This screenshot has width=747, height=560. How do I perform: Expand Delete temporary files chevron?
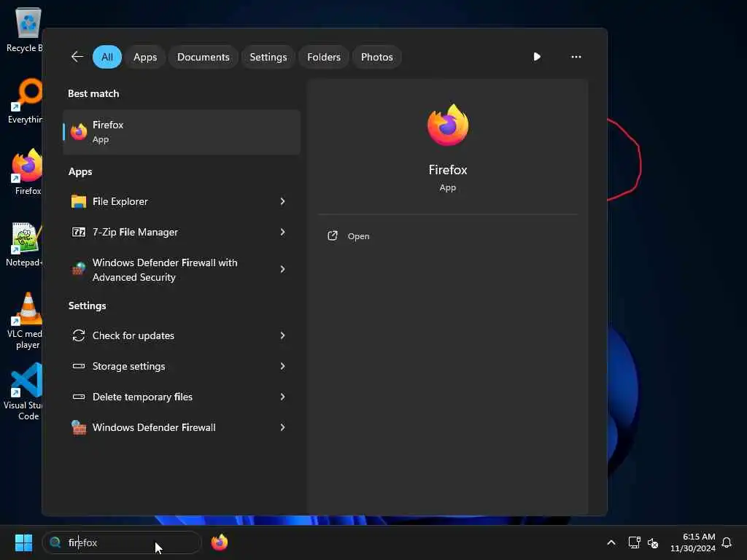(282, 397)
